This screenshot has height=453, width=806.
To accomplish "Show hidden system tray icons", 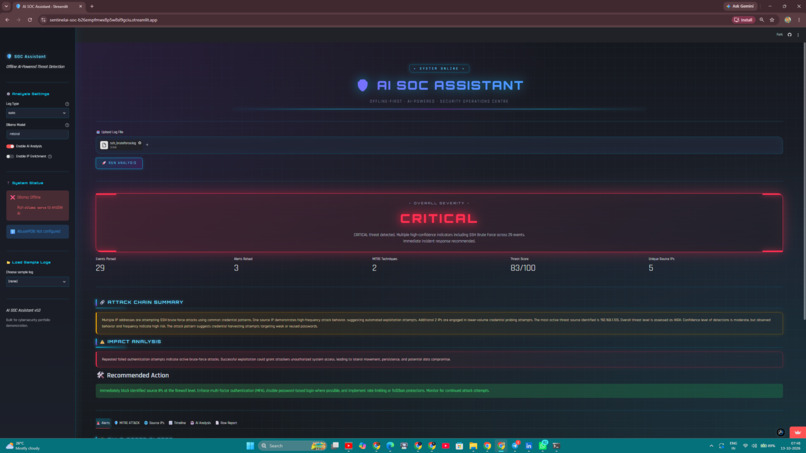I will pos(711,446).
